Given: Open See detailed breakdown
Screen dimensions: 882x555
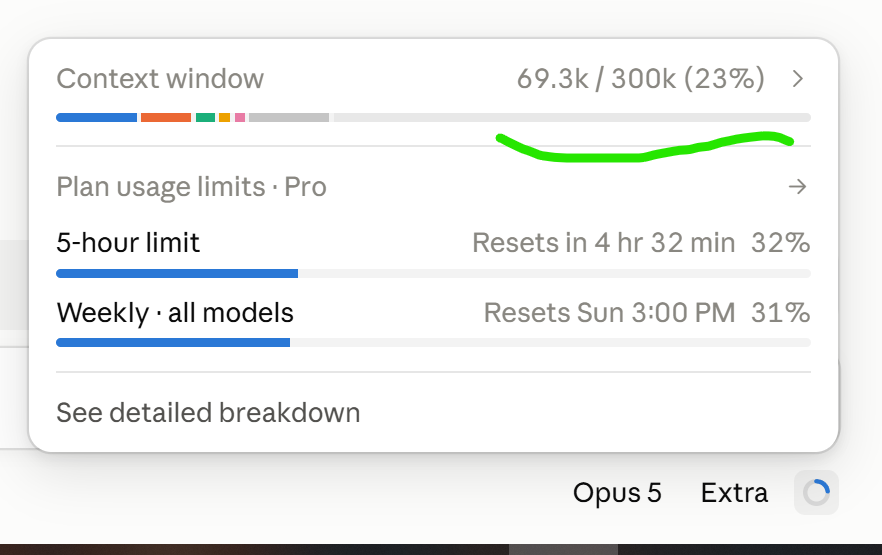Looking at the screenshot, I should (x=208, y=413).
